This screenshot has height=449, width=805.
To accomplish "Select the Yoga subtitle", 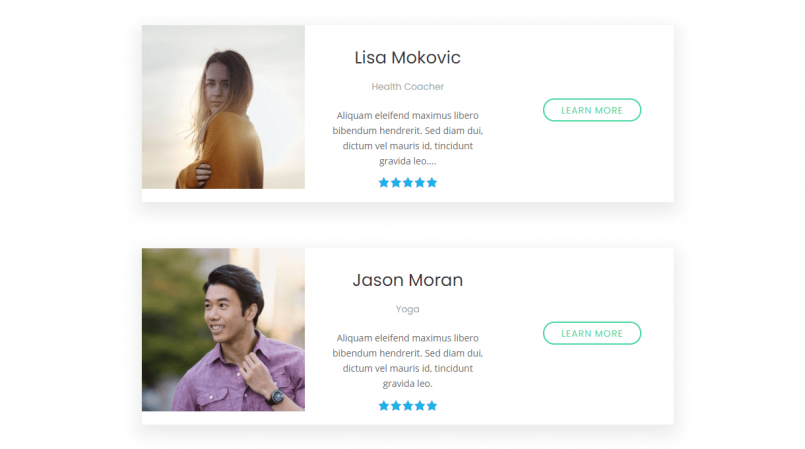I will [x=407, y=310].
